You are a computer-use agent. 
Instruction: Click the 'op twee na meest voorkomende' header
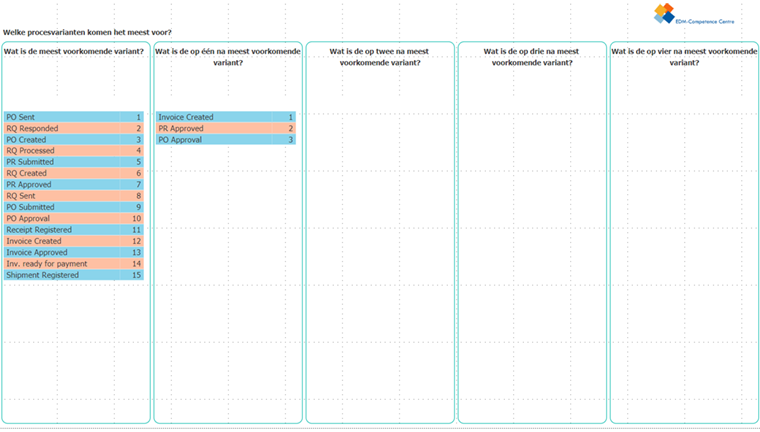380,56
